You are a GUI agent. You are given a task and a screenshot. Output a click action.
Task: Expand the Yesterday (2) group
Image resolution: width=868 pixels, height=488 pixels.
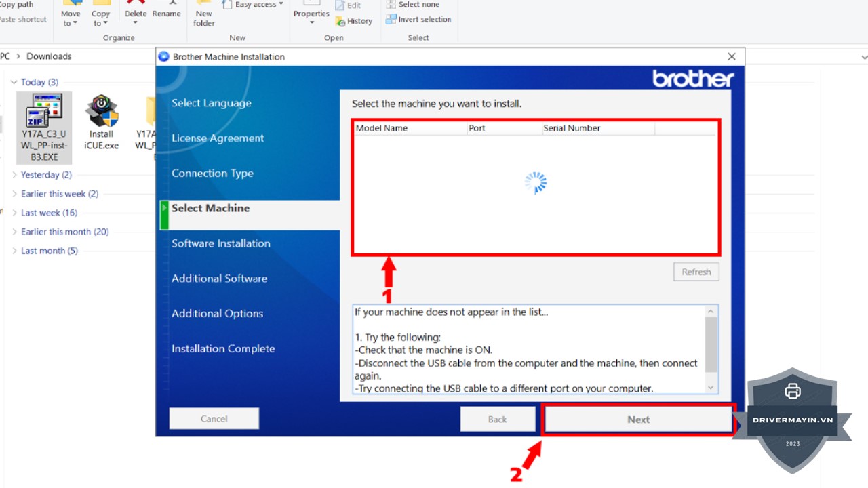pos(14,175)
